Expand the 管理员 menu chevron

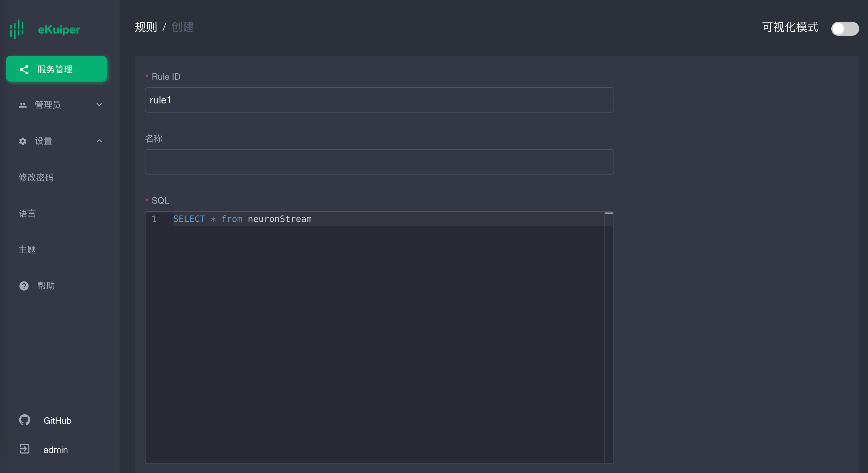coord(99,105)
